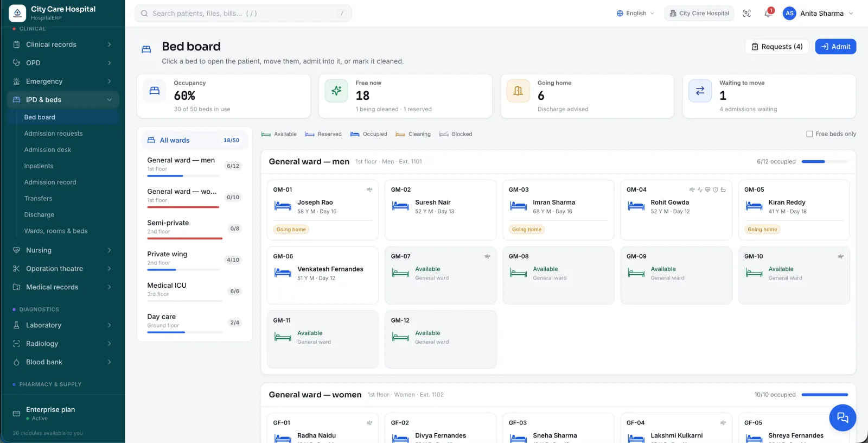Click Going home tag on Joseph Rao

pos(291,230)
